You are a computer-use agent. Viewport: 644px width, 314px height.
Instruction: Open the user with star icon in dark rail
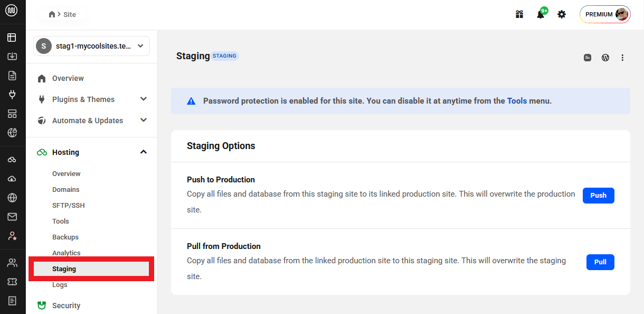pyautogui.click(x=12, y=236)
